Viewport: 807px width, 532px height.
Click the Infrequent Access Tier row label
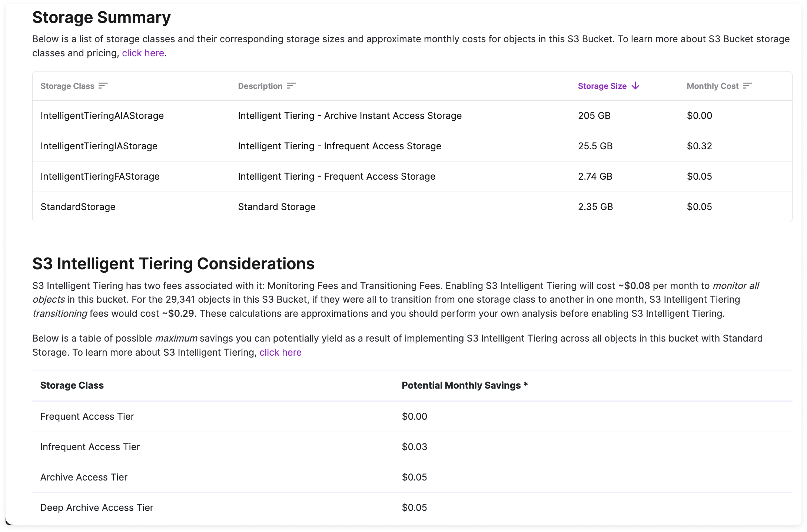pyautogui.click(x=90, y=447)
